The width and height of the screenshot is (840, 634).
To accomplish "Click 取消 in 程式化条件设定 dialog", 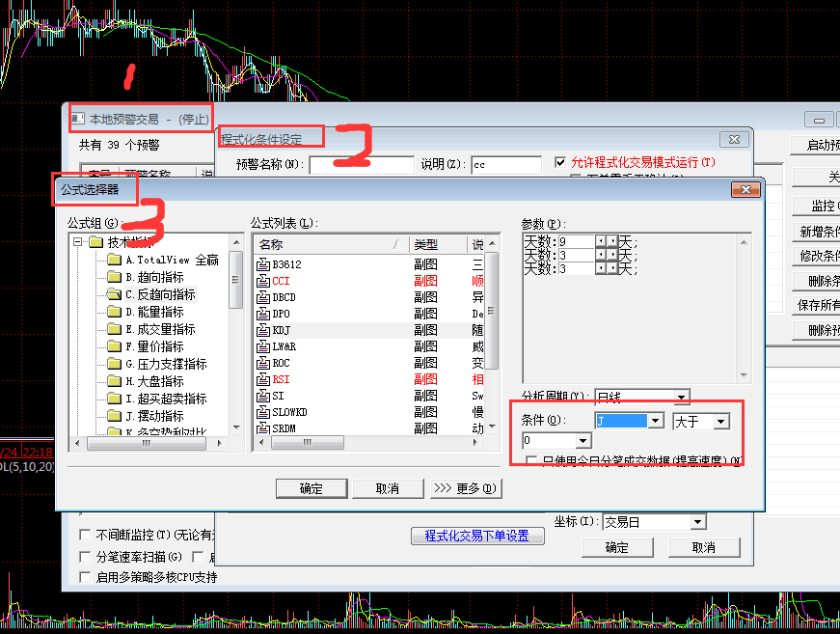I will tap(704, 547).
